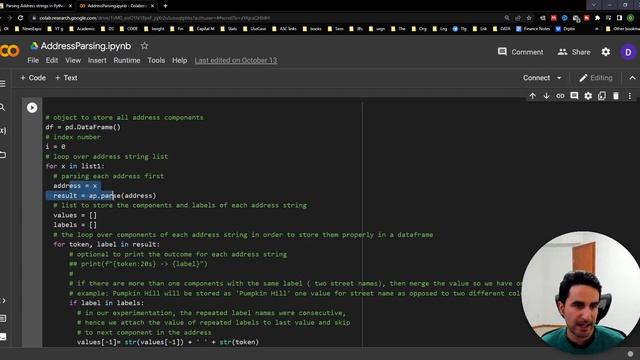Click code line 'if label in labels:'

pyautogui.click(x=106, y=303)
